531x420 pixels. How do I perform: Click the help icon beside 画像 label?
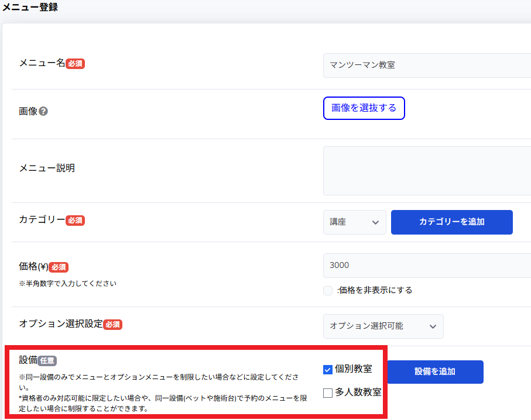[43, 111]
